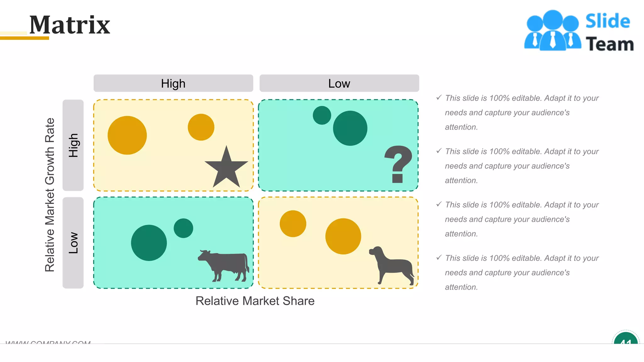
Task: Click the large orange circle near the star
Action: (127, 135)
